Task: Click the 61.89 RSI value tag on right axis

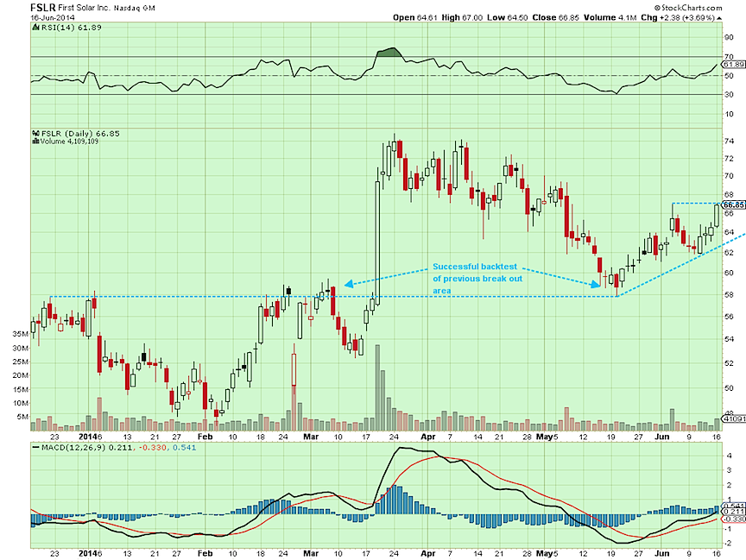Action: 734,64
